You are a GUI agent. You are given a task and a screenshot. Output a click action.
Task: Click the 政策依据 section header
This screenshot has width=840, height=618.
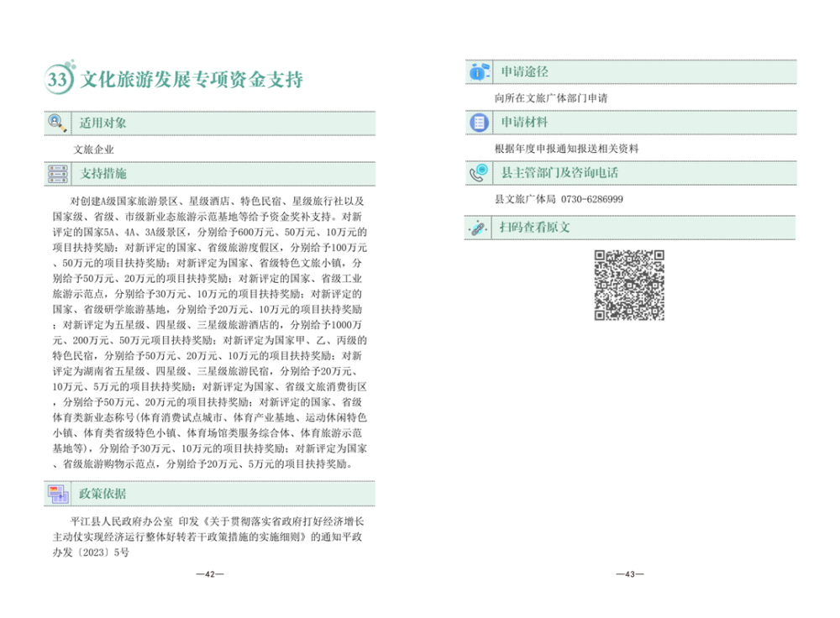(103, 493)
